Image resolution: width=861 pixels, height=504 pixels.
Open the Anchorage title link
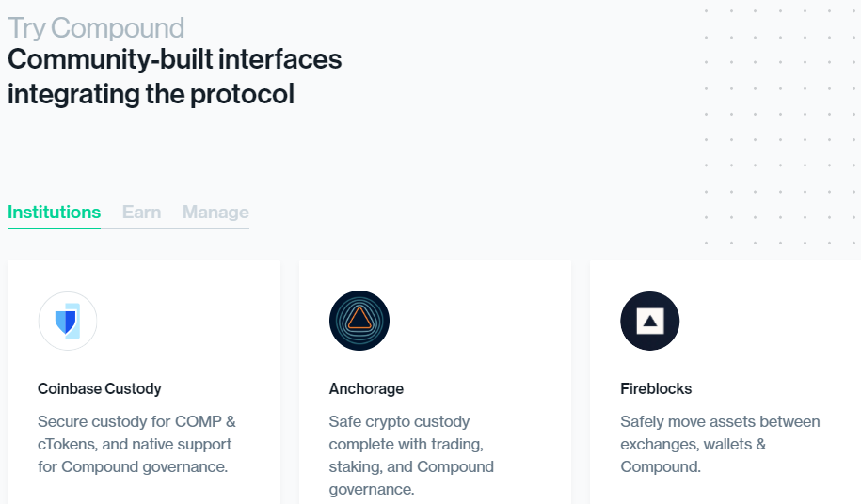click(x=366, y=388)
